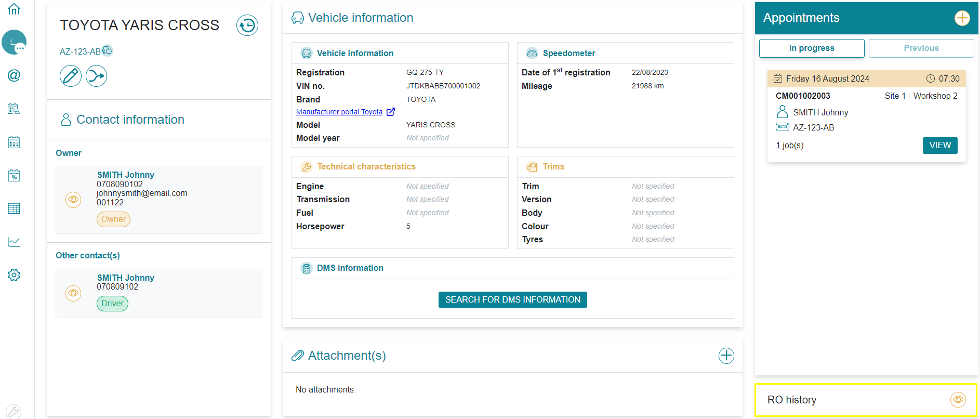Open the 1 job(s) link
Image resolution: width=980 pixels, height=419 pixels.
[x=789, y=145]
